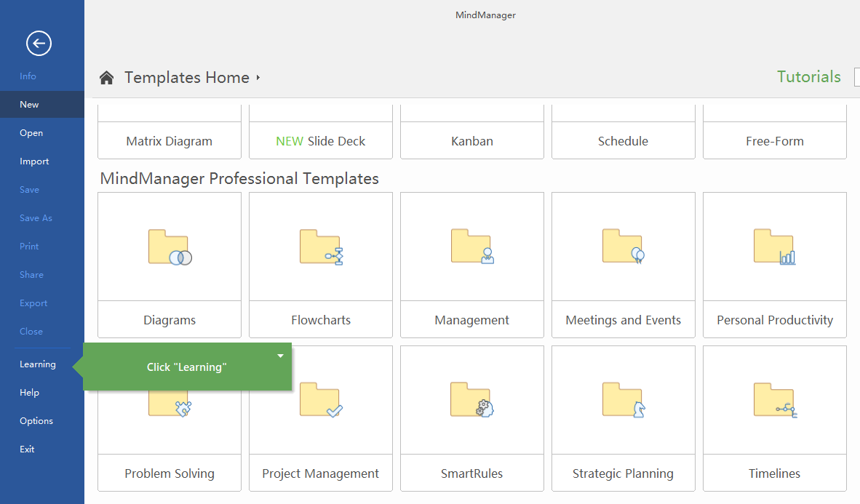Choose Save in the sidebar
860x504 pixels.
coord(29,190)
